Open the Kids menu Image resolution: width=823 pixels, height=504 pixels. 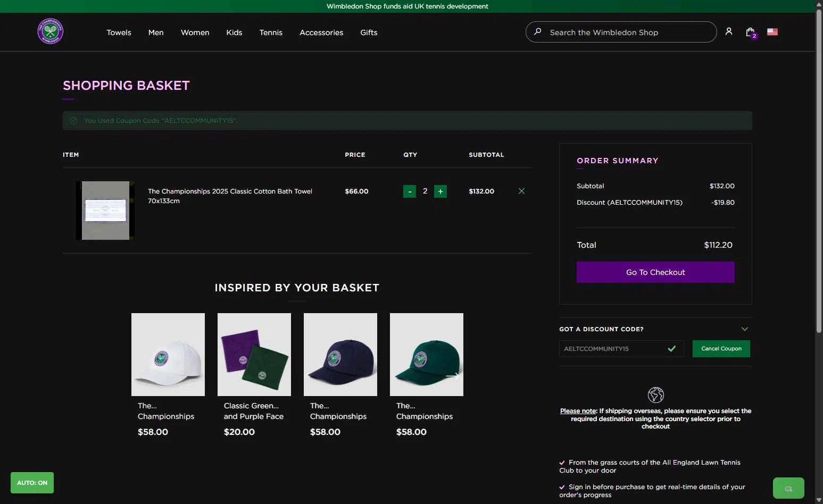coord(234,32)
